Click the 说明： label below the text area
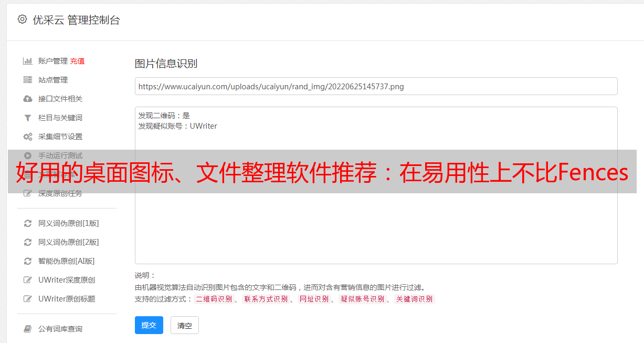 (x=145, y=275)
